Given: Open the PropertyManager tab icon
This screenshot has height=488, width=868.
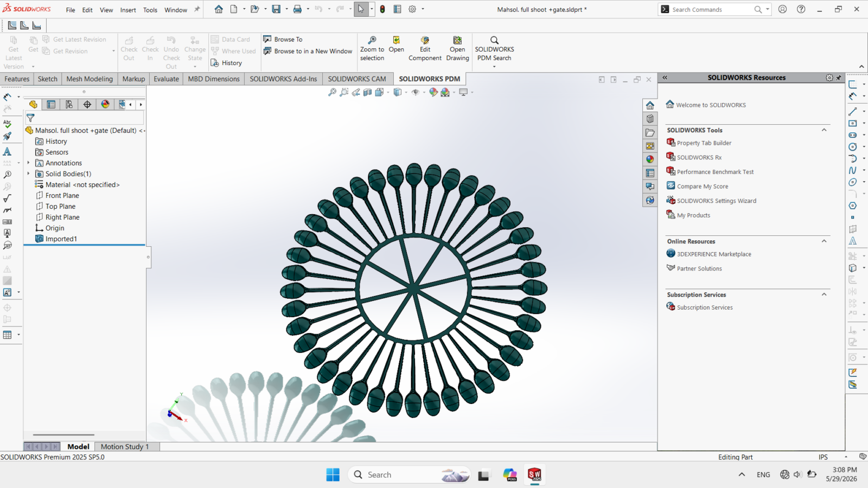Looking at the screenshot, I should (51, 104).
